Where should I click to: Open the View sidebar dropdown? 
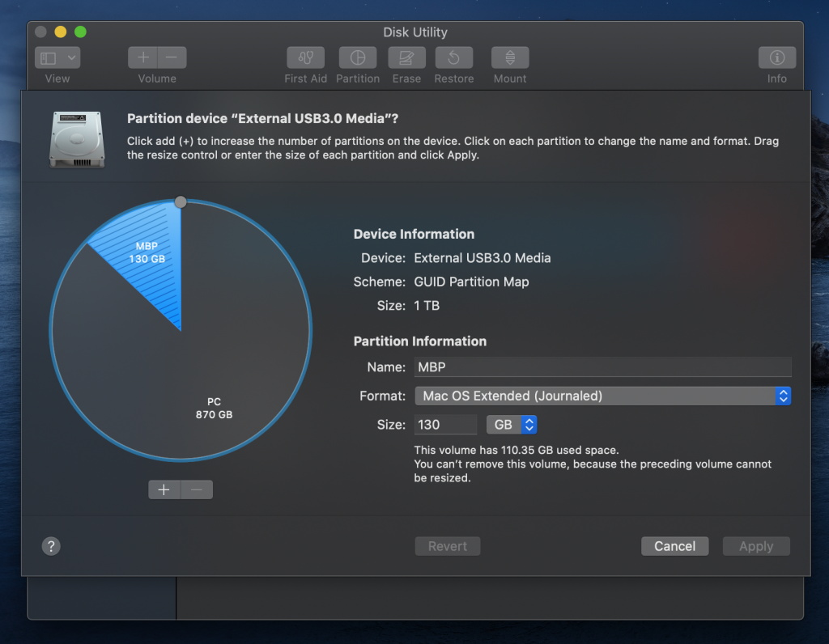pyautogui.click(x=57, y=58)
